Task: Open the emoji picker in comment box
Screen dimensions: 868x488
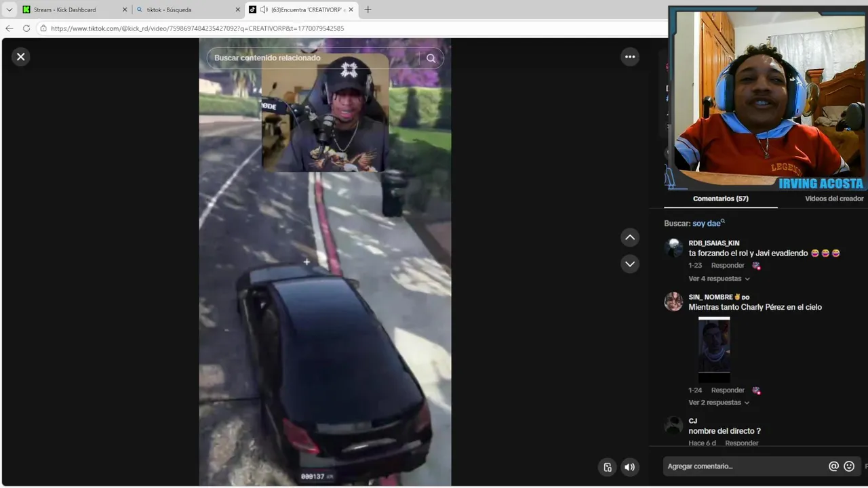Action: (849, 466)
